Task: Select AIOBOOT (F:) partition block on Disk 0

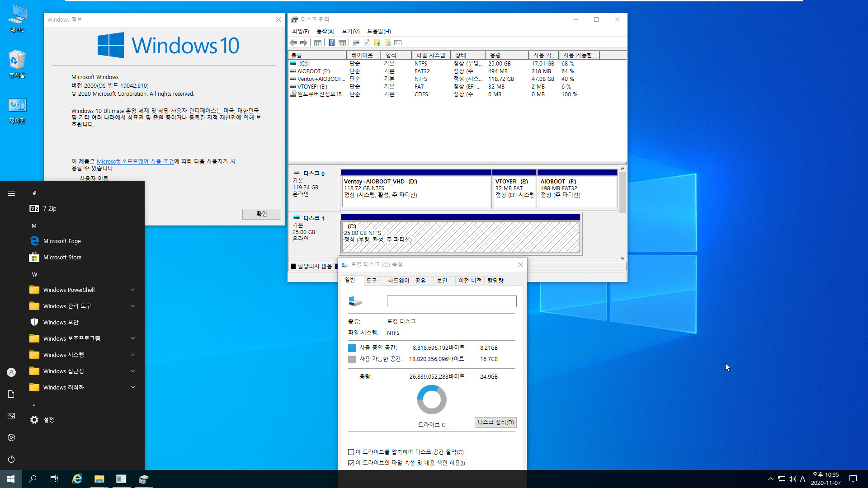Action: 577,189
